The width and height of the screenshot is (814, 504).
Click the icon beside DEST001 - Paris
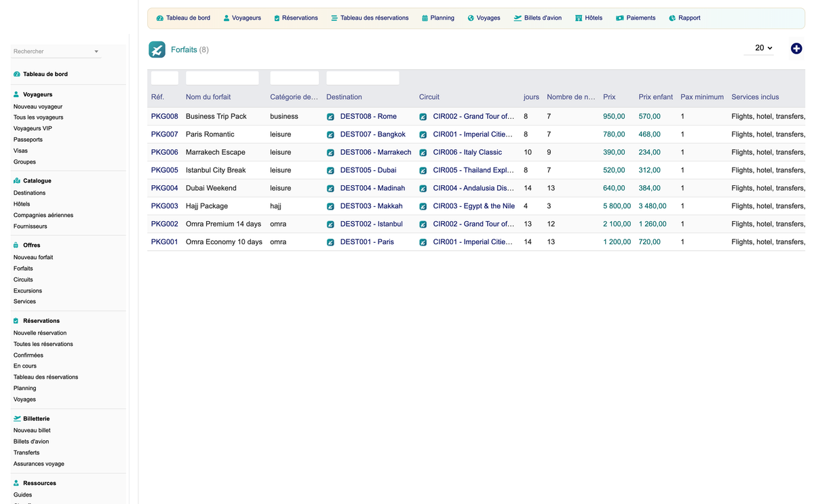[330, 242]
